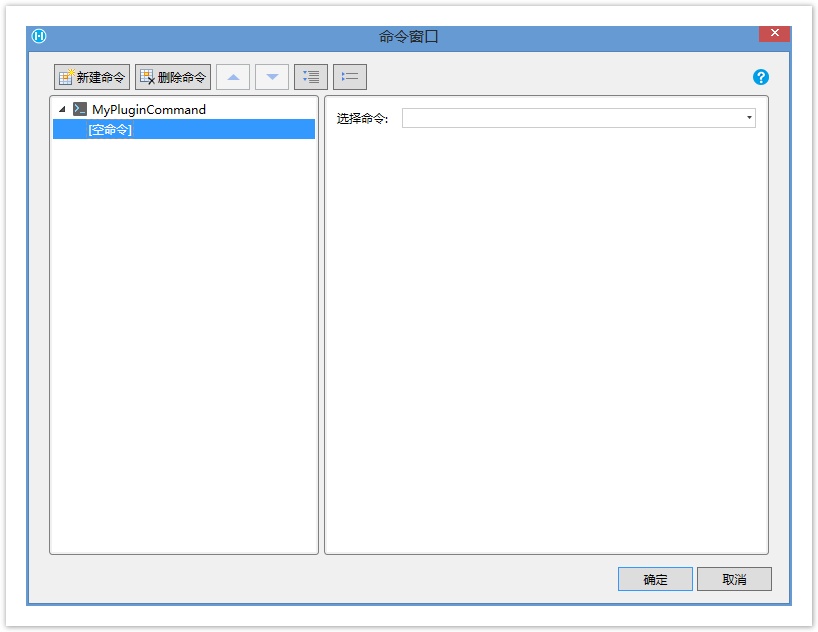Viewport: 818px width, 632px height.
Task: Click the 确定 (OK) button
Action: pos(655,579)
